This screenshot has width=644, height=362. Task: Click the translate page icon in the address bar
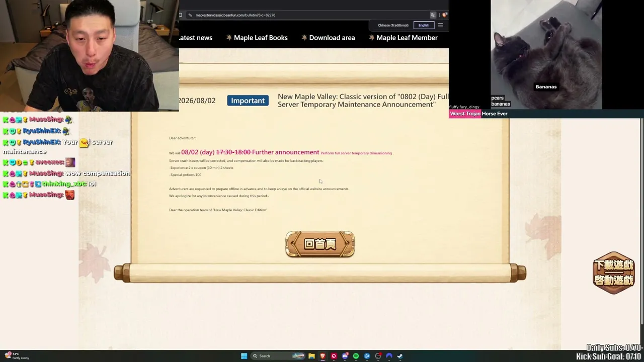point(433,15)
